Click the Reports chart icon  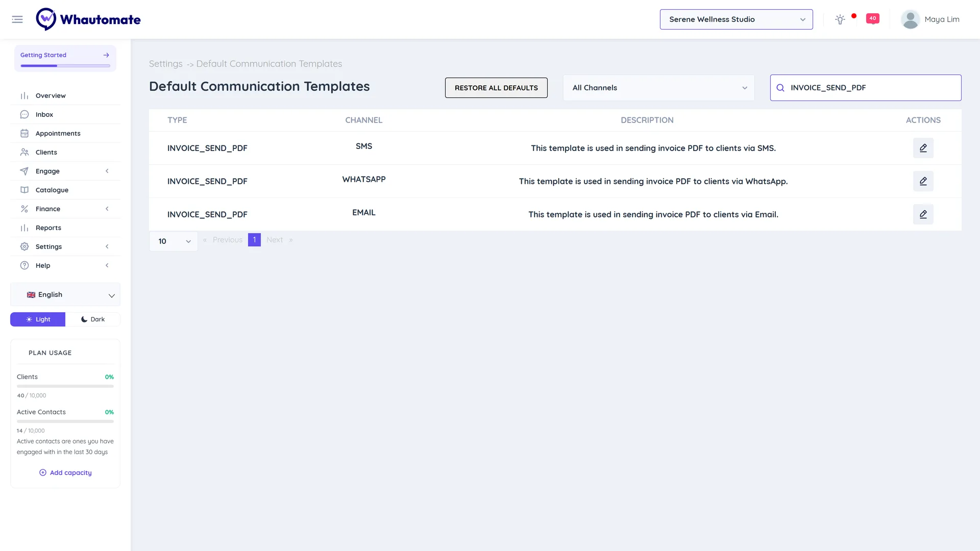coord(24,228)
